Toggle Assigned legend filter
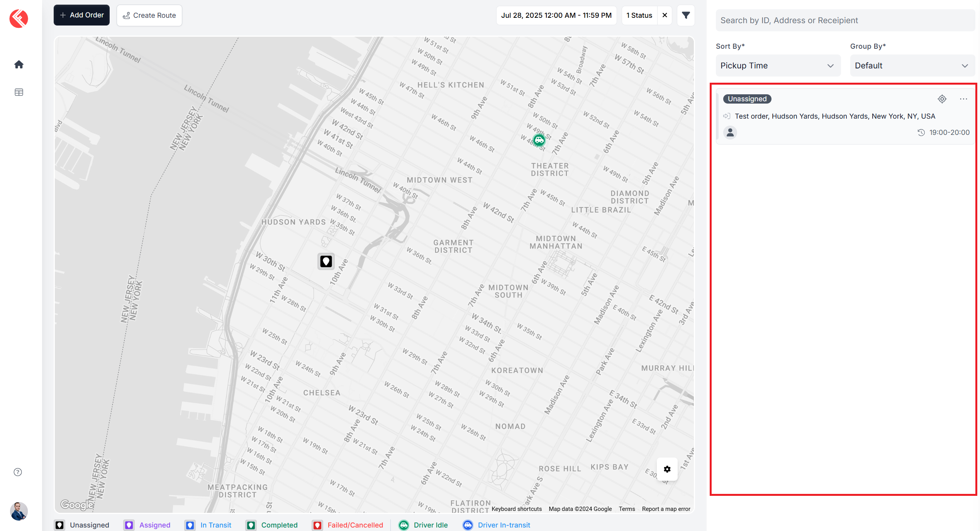Image resolution: width=980 pixels, height=531 pixels. pyautogui.click(x=147, y=525)
